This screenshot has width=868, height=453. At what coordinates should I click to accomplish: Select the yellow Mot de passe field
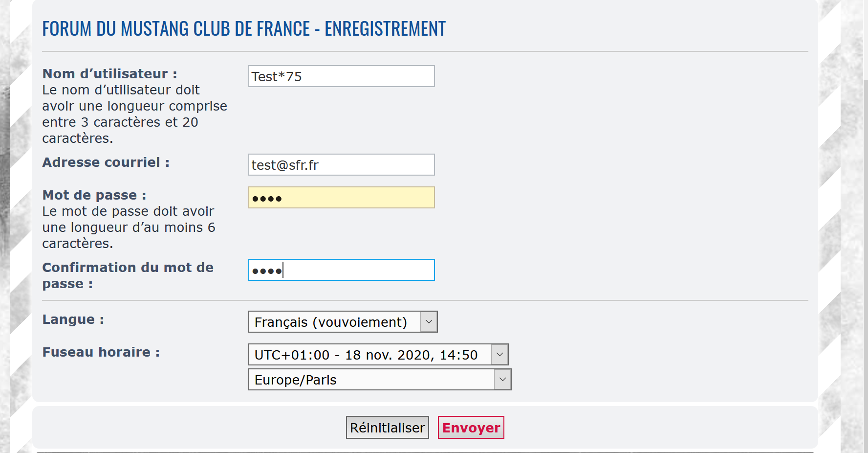coord(341,198)
